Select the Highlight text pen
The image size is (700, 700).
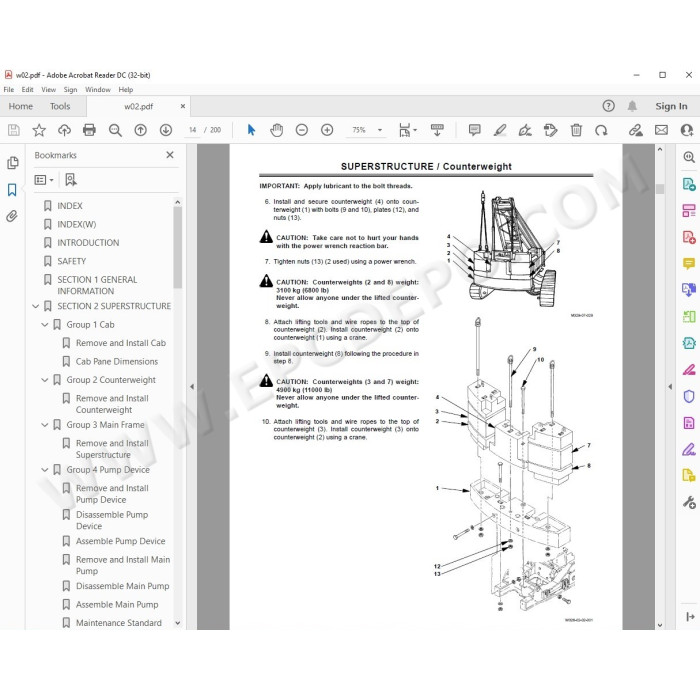point(500,130)
